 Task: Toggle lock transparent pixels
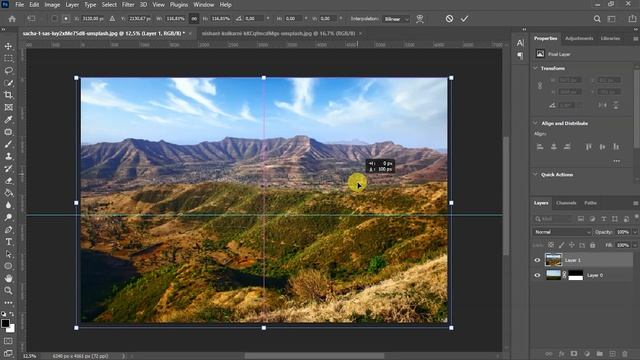[551, 245]
